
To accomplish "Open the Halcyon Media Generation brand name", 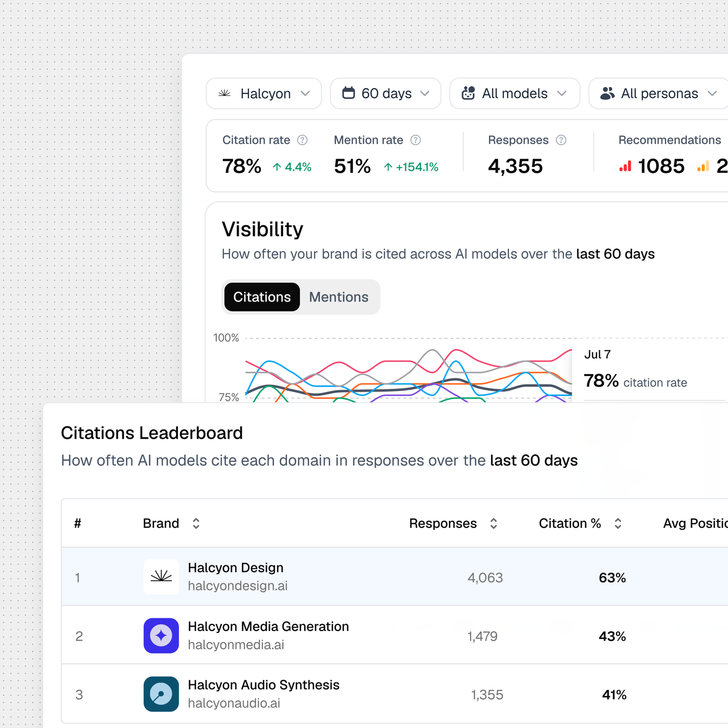I will 268,626.
